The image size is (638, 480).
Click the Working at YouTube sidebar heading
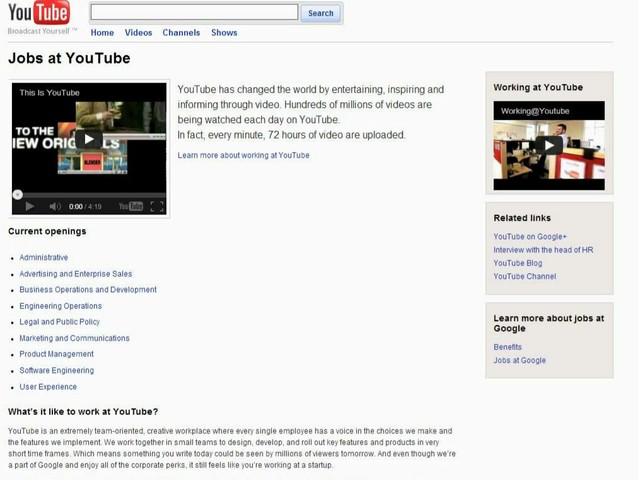(x=538, y=87)
